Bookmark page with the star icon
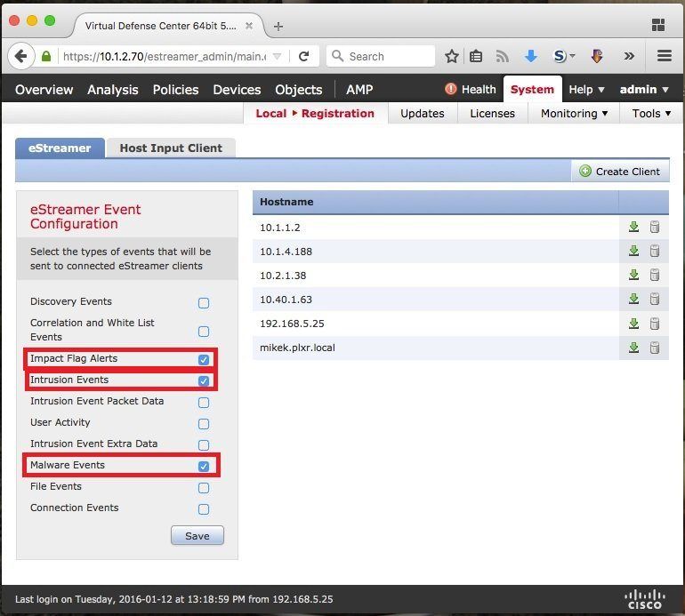 pyautogui.click(x=452, y=56)
